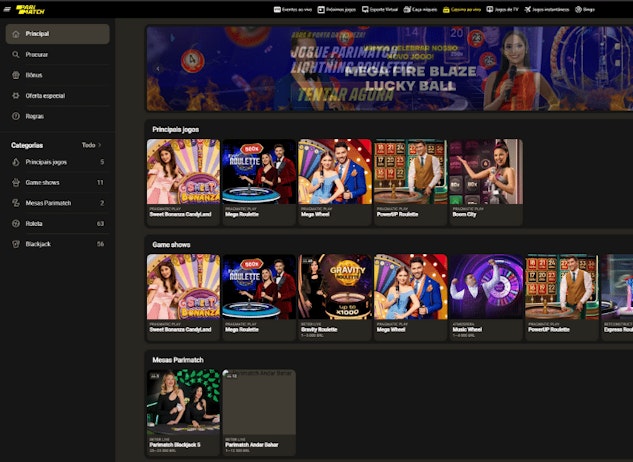Select the Game shows category in sidebar
Image resolution: width=633 pixels, height=462 pixels.
[x=57, y=183]
